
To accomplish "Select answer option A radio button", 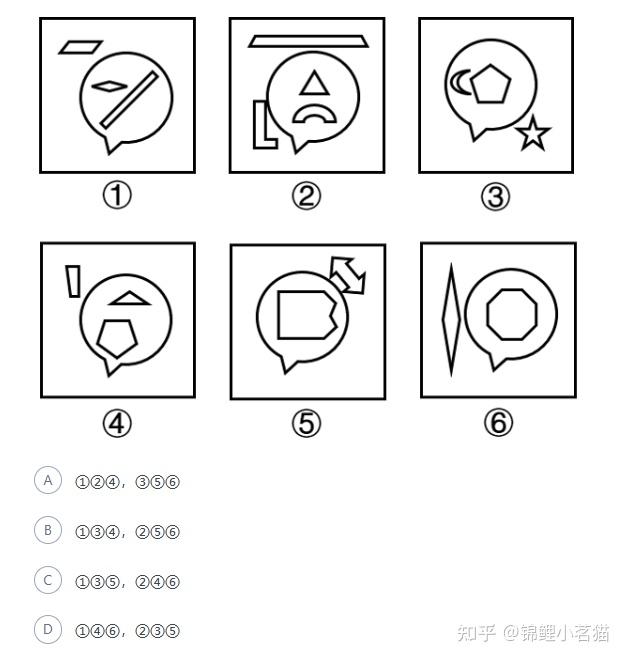I will (48, 480).
